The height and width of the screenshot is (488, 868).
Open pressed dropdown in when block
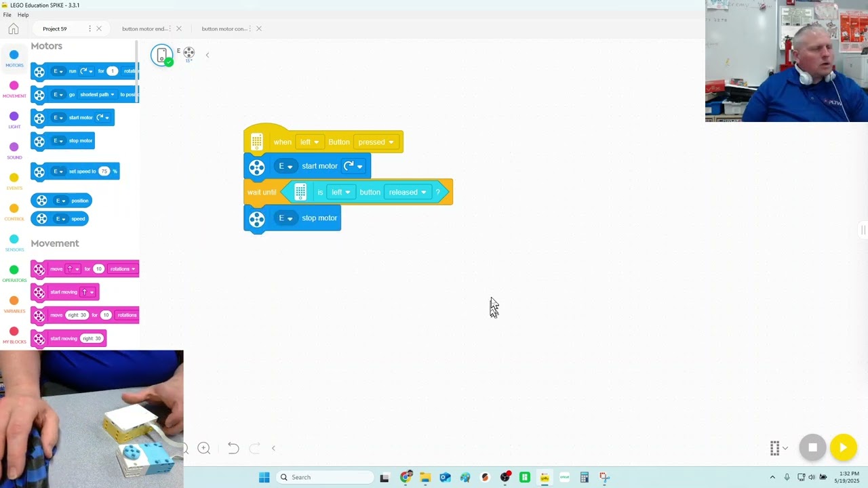pyautogui.click(x=376, y=142)
